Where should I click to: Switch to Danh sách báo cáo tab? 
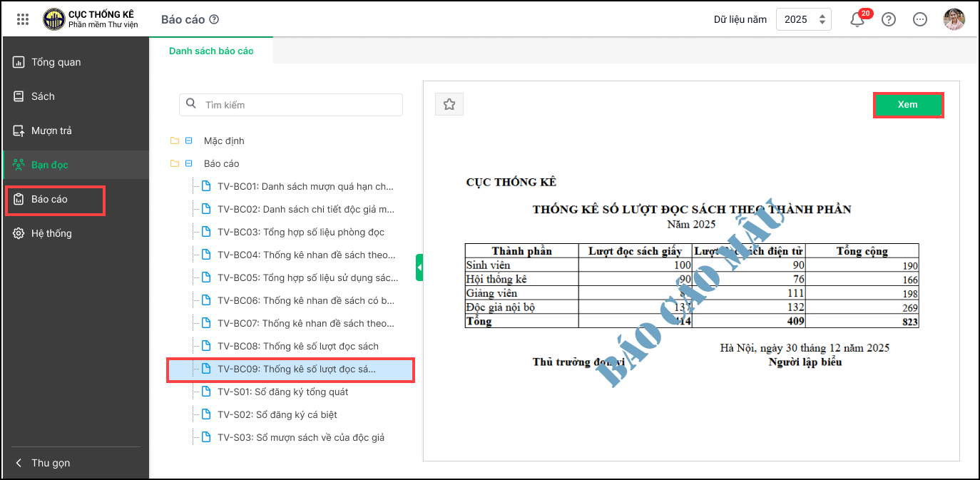(x=211, y=51)
